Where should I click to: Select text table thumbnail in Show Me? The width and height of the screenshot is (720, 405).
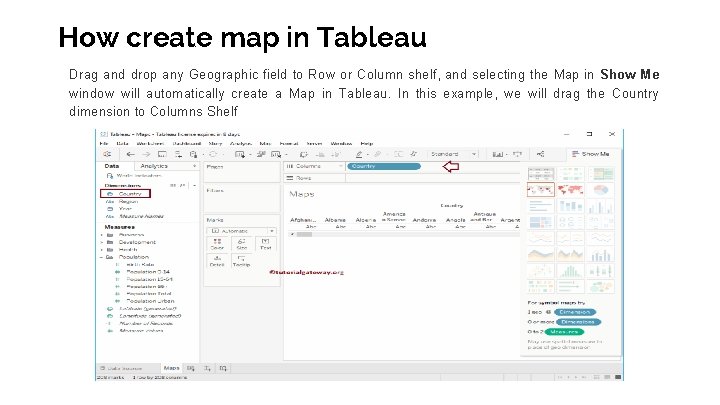[540, 174]
